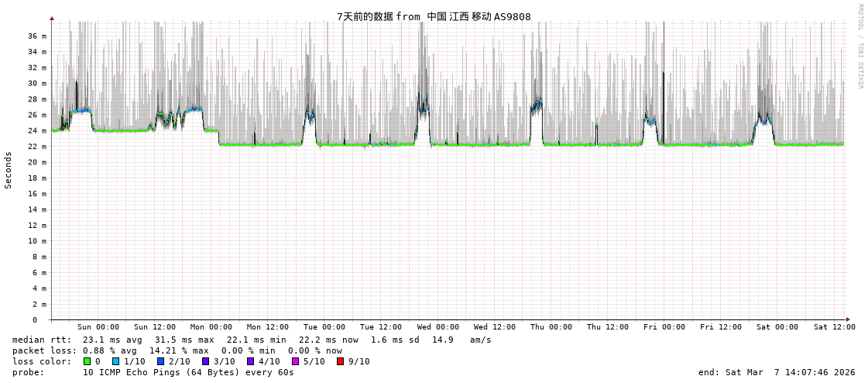Click the Wed 00:00 time axis label

point(438,327)
